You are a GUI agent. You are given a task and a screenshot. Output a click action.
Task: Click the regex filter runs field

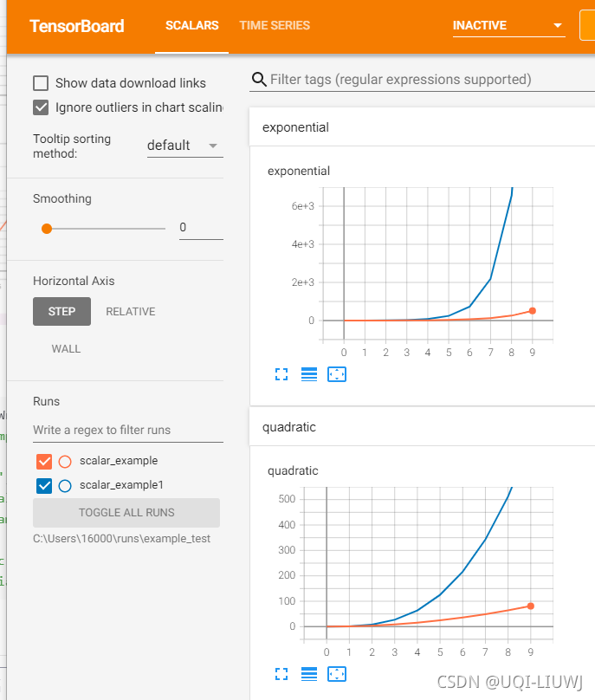tap(128, 430)
